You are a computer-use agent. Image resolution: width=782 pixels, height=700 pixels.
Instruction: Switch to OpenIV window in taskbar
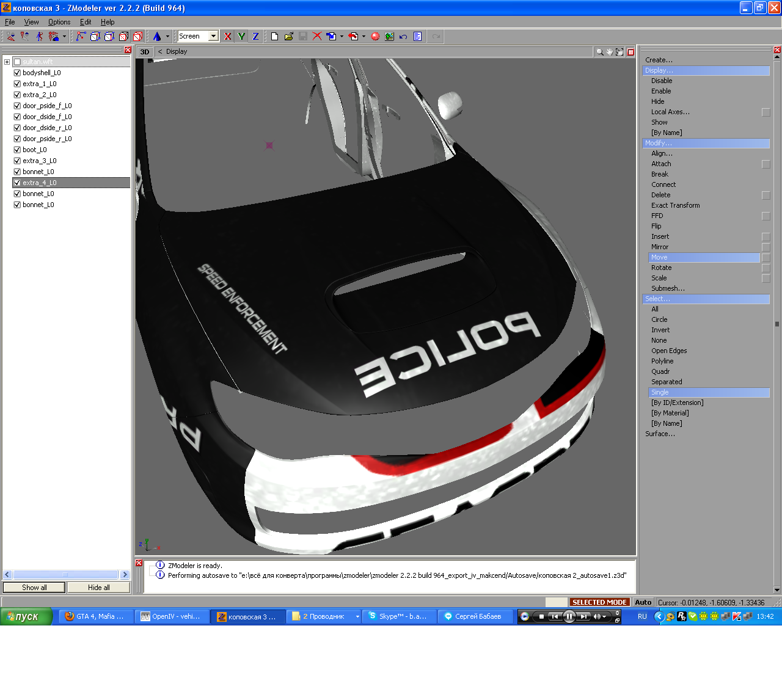(x=171, y=616)
